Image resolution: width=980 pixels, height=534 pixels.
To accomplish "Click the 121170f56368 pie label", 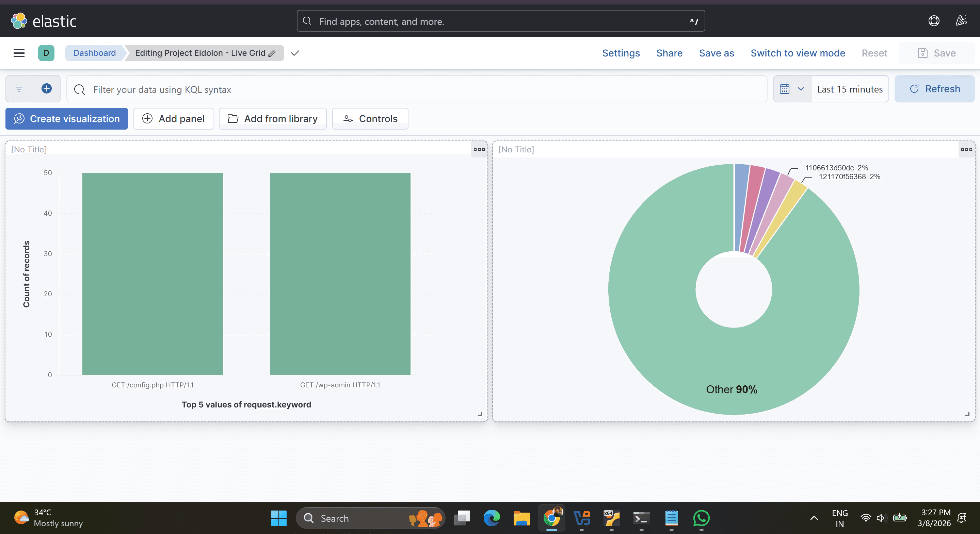I will click(x=850, y=177).
